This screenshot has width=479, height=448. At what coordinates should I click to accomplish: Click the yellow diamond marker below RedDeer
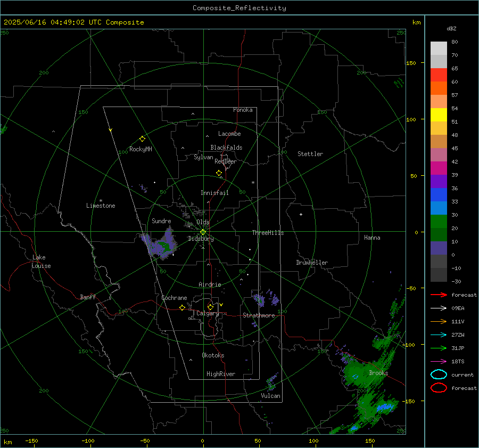tap(219, 173)
